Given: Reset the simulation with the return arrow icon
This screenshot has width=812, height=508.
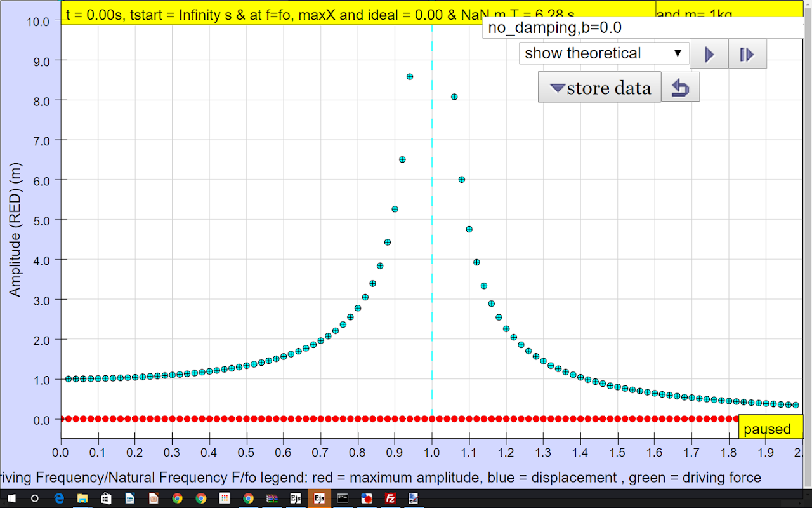Looking at the screenshot, I should tap(680, 87).
